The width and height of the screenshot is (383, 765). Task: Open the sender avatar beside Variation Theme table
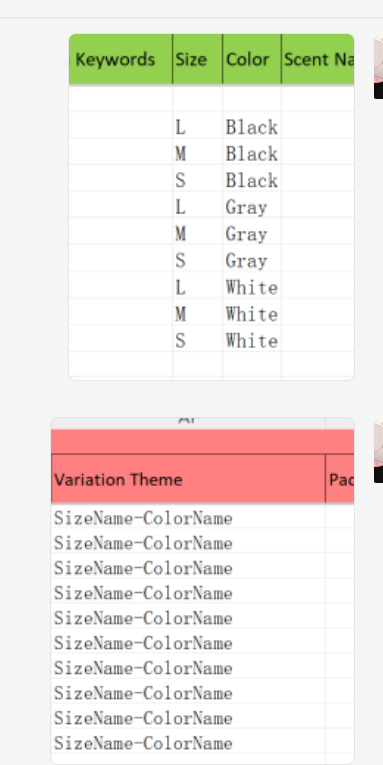click(x=378, y=449)
